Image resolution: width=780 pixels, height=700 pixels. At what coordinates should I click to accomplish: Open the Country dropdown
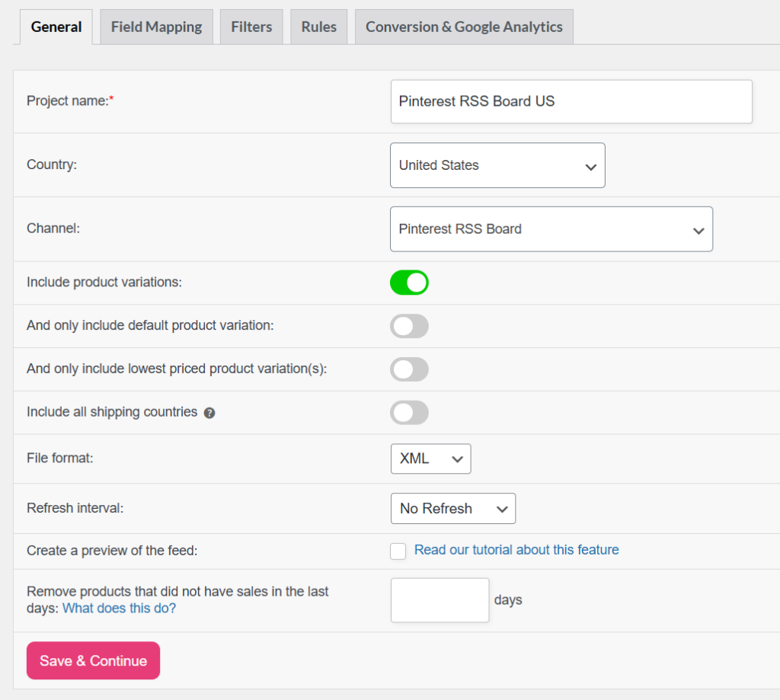497,165
